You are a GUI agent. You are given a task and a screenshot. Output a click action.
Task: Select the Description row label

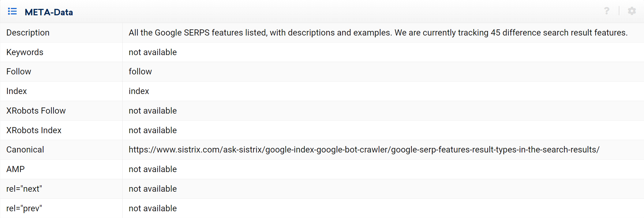(28, 33)
